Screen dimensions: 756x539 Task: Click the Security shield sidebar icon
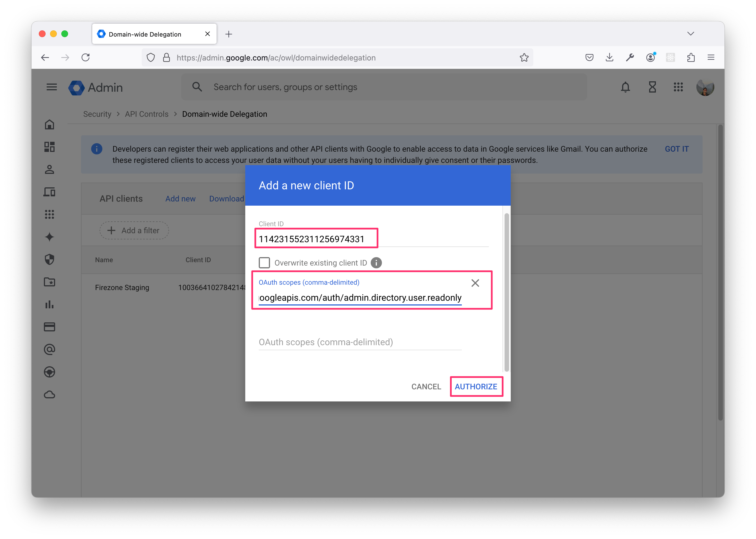tap(49, 259)
